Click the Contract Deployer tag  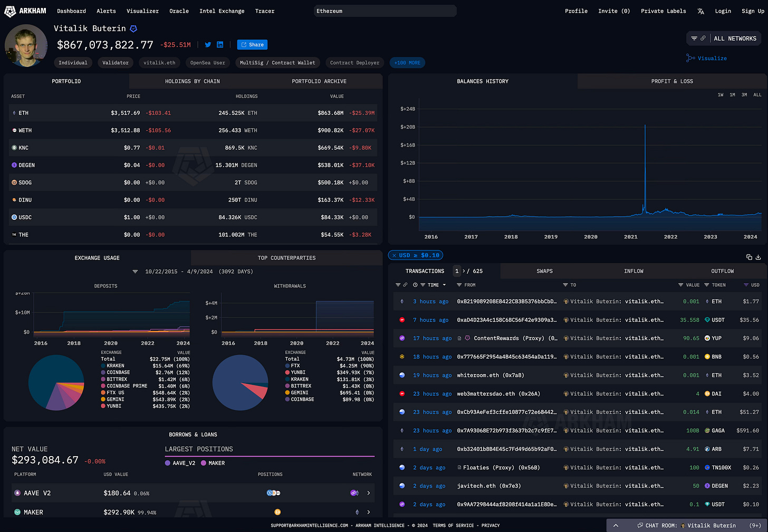pos(354,63)
